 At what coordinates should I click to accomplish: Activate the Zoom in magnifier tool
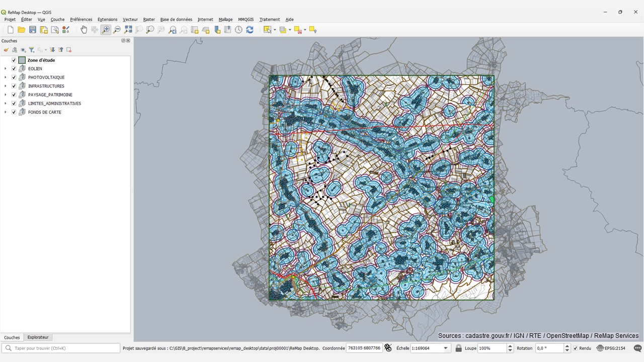point(106,30)
